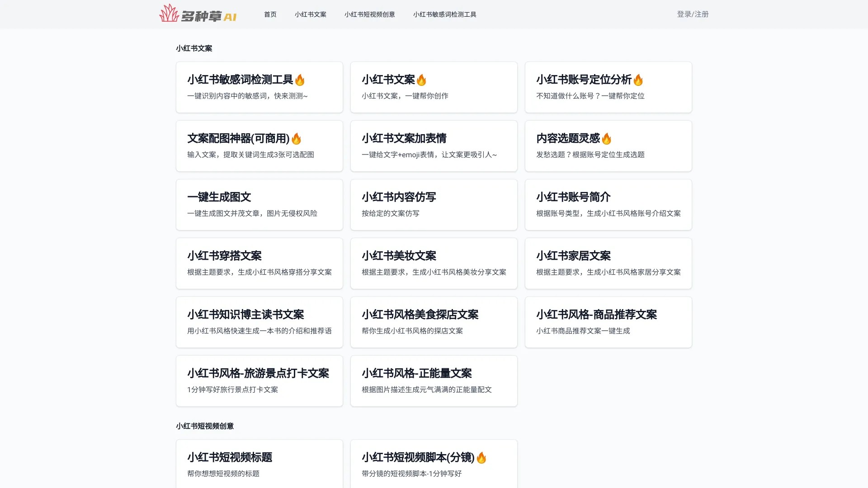Click the flame icon on 小红书短视频脚本 card

(481, 457)
